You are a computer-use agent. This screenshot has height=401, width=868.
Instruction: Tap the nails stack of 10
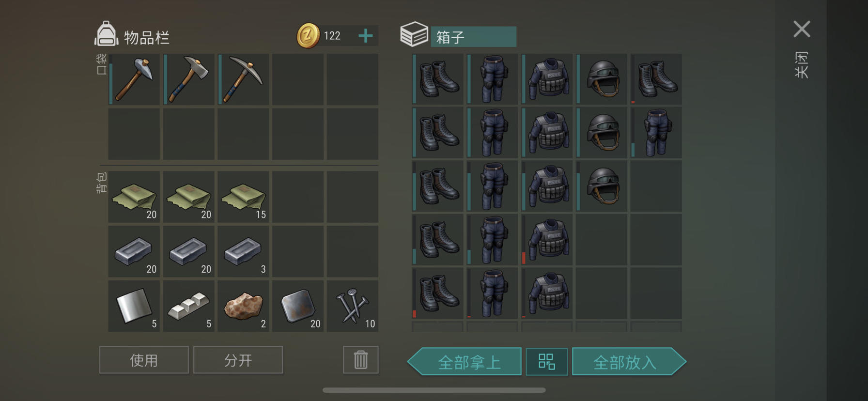[353, 306]
